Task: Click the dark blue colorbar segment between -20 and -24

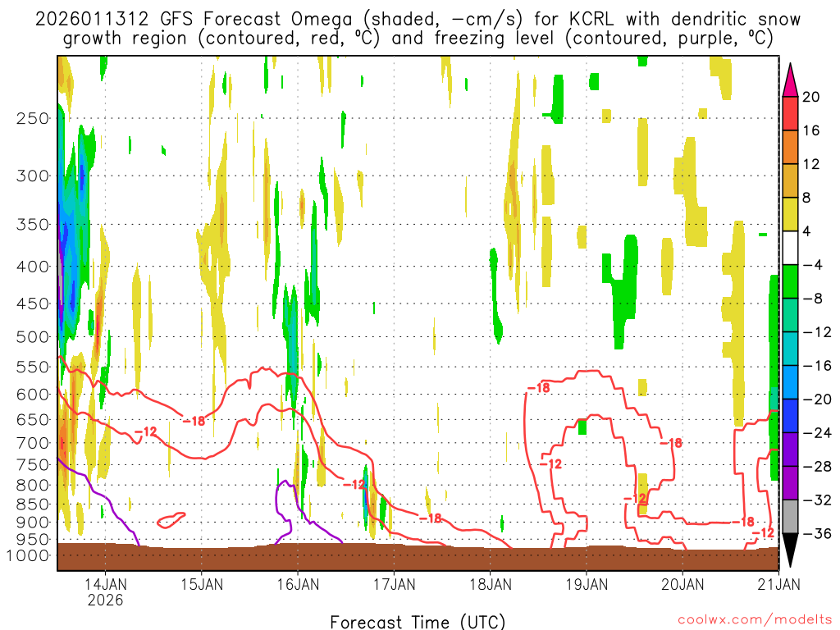Action: [790, 416]
